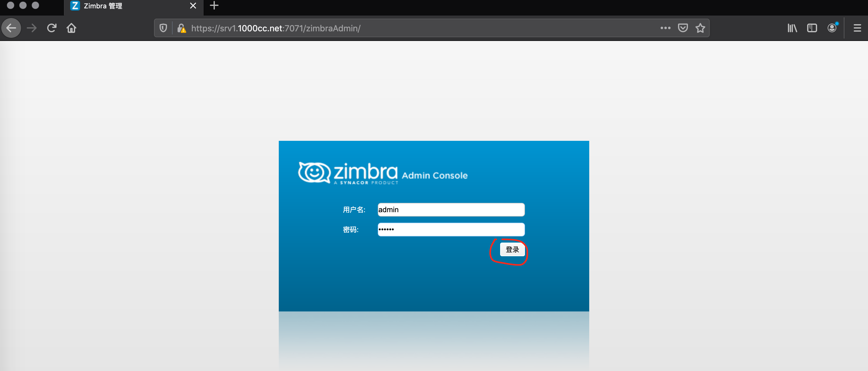Screen dimensions: 868x371
Task: Click the 用户名 input field containing admin
Action: coord(451,209)
